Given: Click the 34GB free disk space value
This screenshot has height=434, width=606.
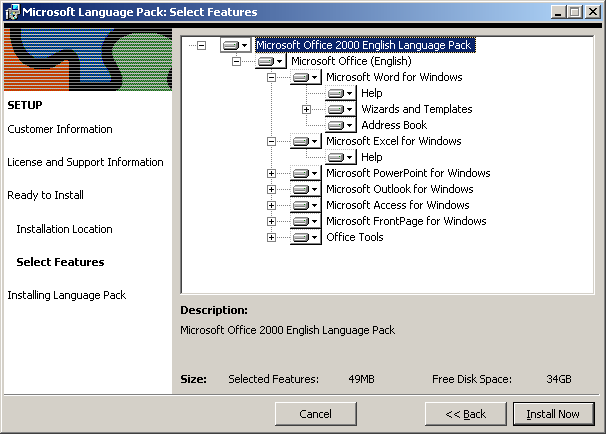Looking at the screenshot, I should click(559, 379).
